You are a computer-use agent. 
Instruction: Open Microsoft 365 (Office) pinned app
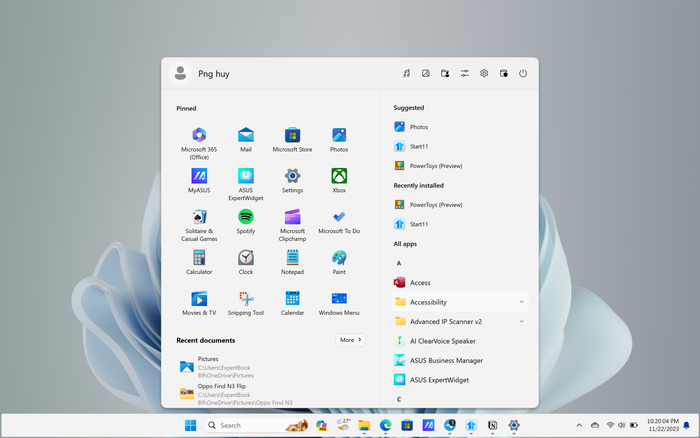click(199, 143)
